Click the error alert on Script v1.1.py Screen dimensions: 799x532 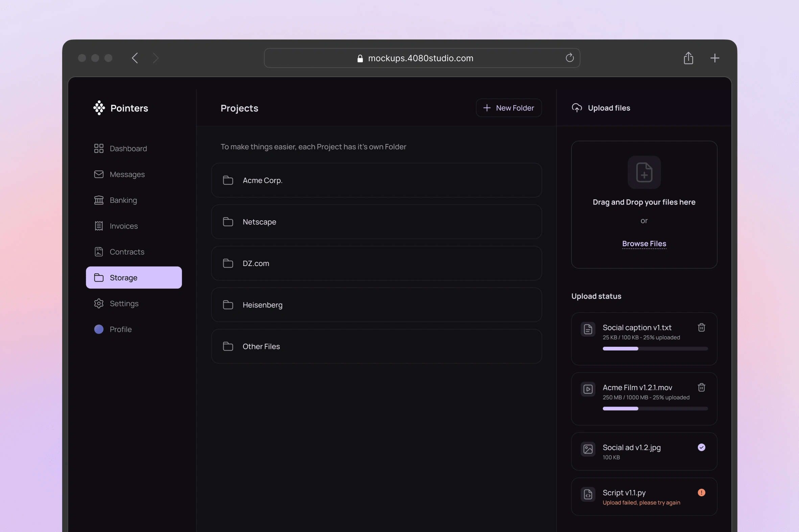coord(701,493)
